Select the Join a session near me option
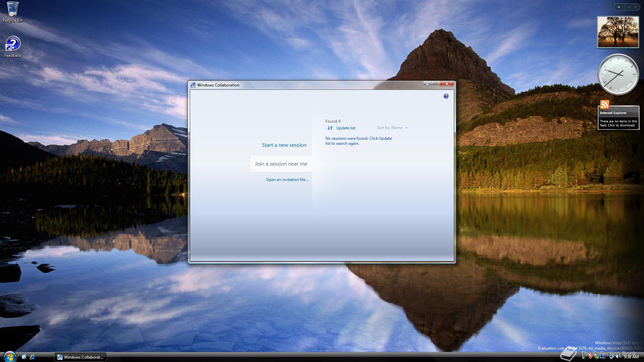Screen dimensions: 644x362 pyautogui.click(x=281, y=164)
